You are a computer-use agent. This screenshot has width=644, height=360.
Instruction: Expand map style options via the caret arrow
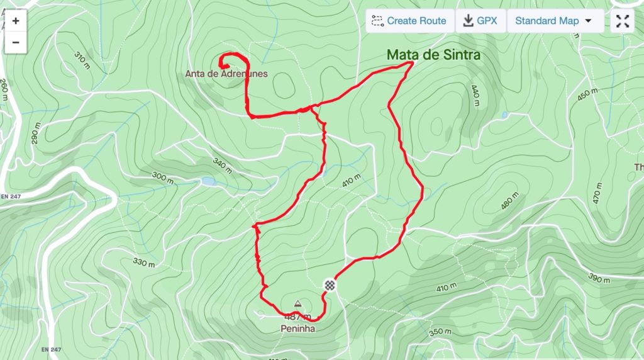pyautogui.click(x=589, y=21)
